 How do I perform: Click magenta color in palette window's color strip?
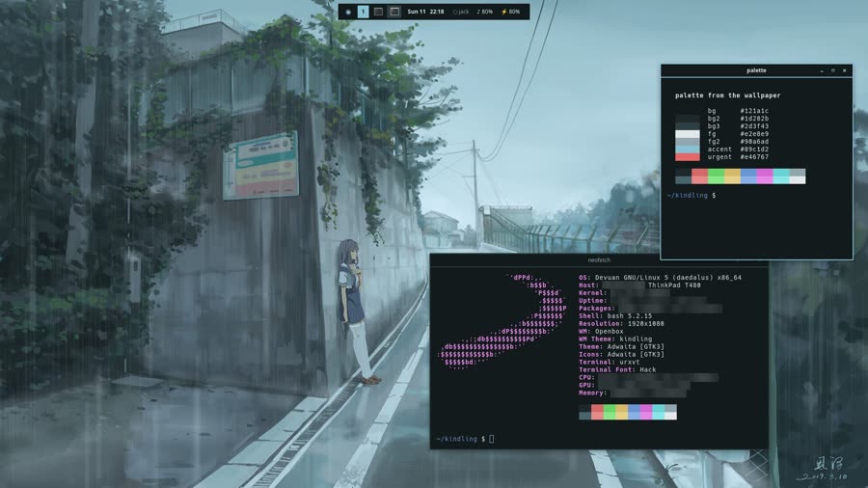[x=765, y=176]
